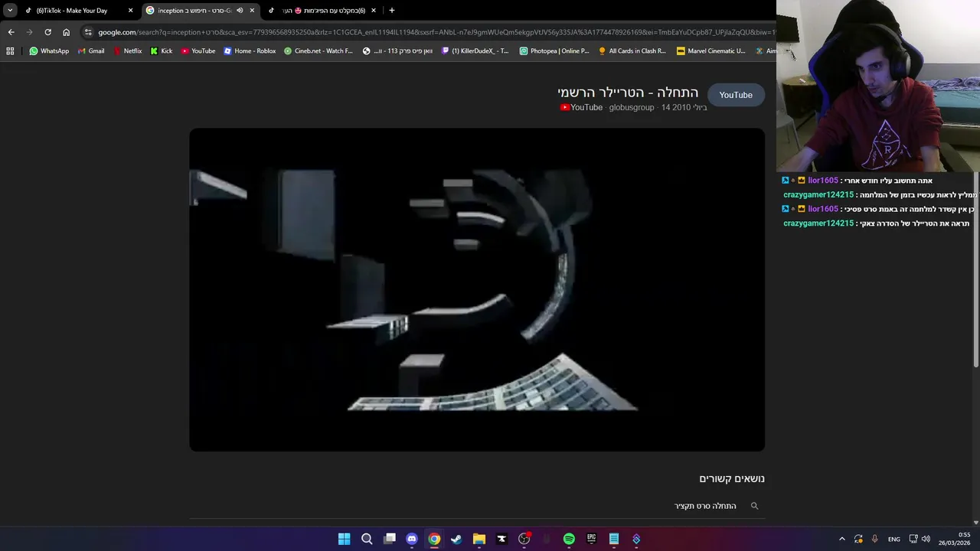Viewport: 980px width, 551px height.
Task: Open the Windows Start menu
Action: pos(345,539)
